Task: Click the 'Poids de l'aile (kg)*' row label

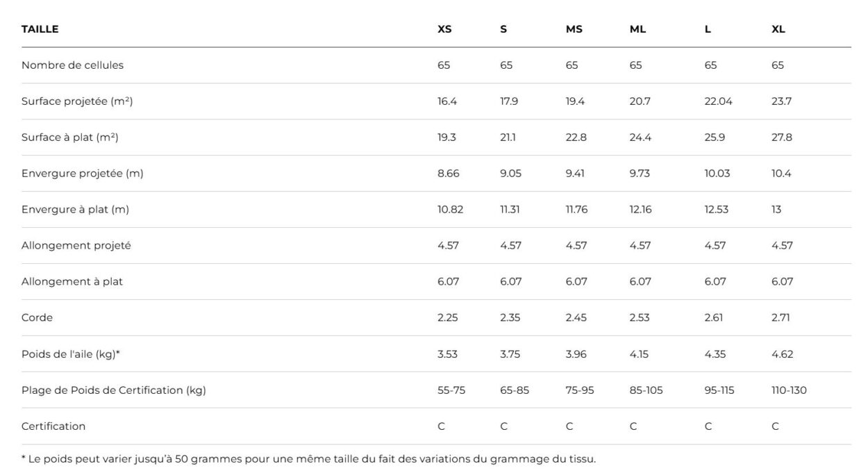Action: click(x=71, y=354)
